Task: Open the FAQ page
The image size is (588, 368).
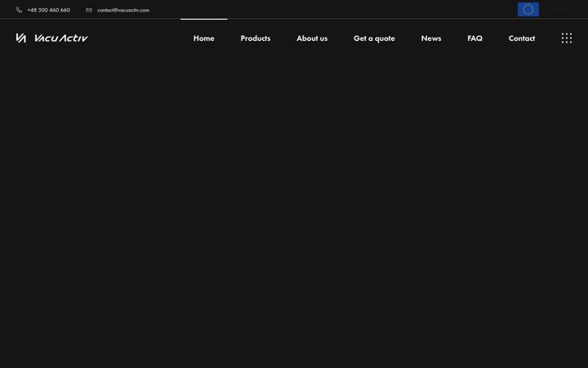Action: click(x=474, y=38)
